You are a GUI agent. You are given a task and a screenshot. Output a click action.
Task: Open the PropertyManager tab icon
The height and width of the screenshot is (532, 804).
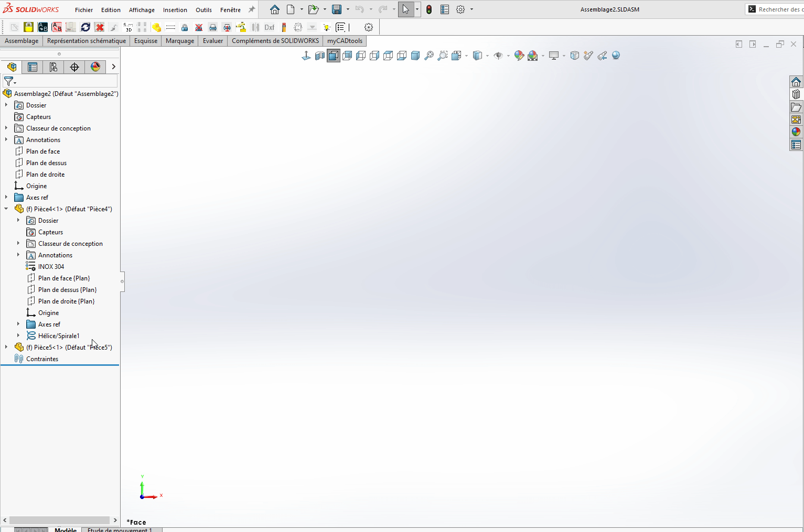pyautogui.click(x=33, y=67)
